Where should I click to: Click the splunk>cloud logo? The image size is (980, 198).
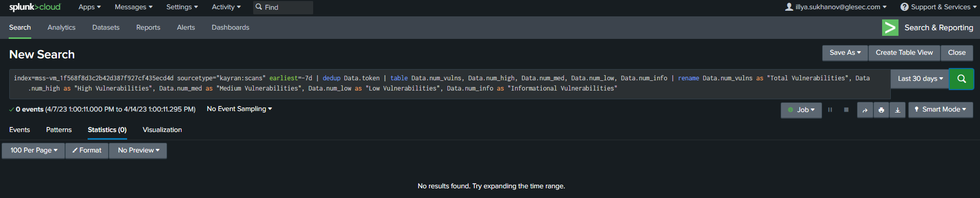click(x=35, y=7)
